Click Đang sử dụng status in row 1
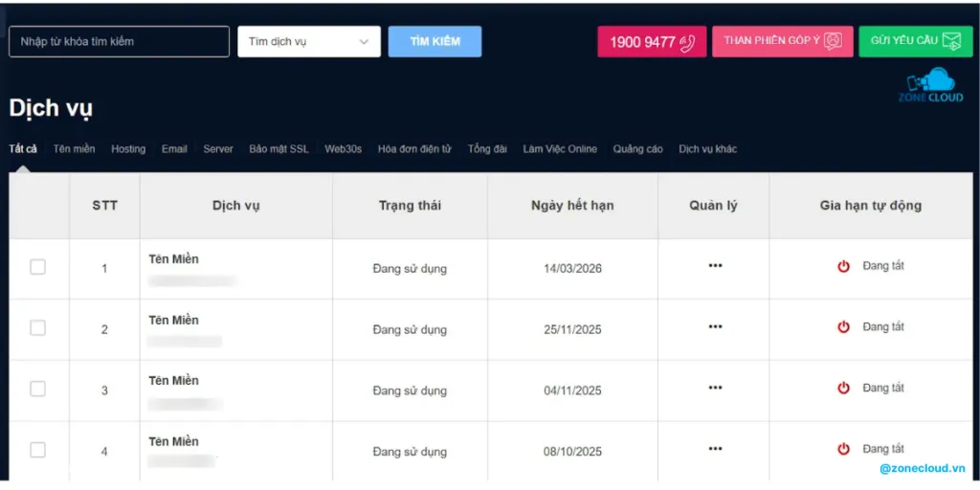The height and width of the screenshot is (490, 980). click(x=410, y=269)
